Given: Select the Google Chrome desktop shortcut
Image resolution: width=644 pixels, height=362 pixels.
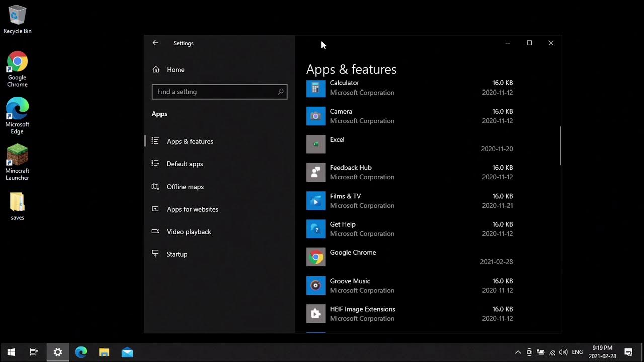Looking at the screenshot, I should click(x=17, y=69).
